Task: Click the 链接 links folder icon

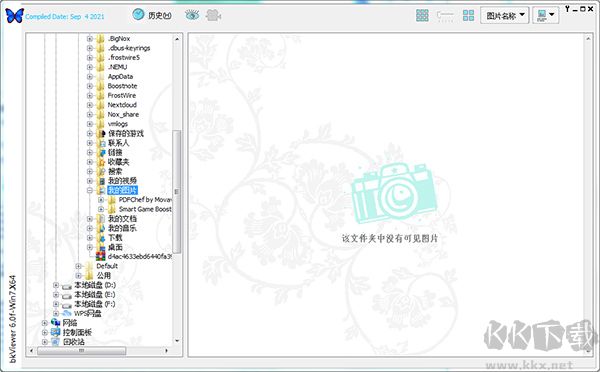Action: point(101,153)
